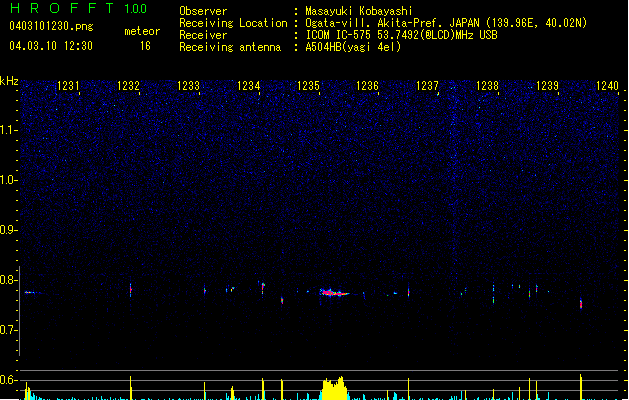The width and height of the screenshot is (629, 400).
Task: Click the 1231 time axis marker
Action: coord(68,85)
